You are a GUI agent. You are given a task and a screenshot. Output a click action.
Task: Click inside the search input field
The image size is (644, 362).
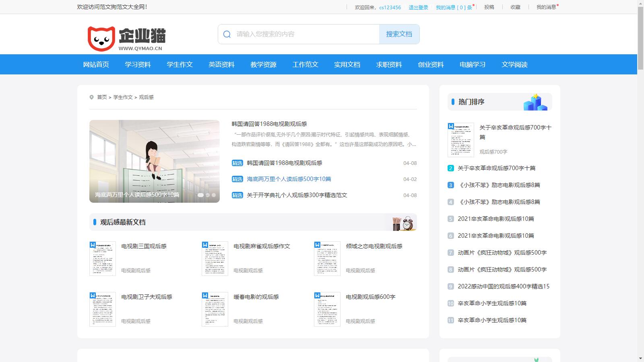[x=302, y=34]
